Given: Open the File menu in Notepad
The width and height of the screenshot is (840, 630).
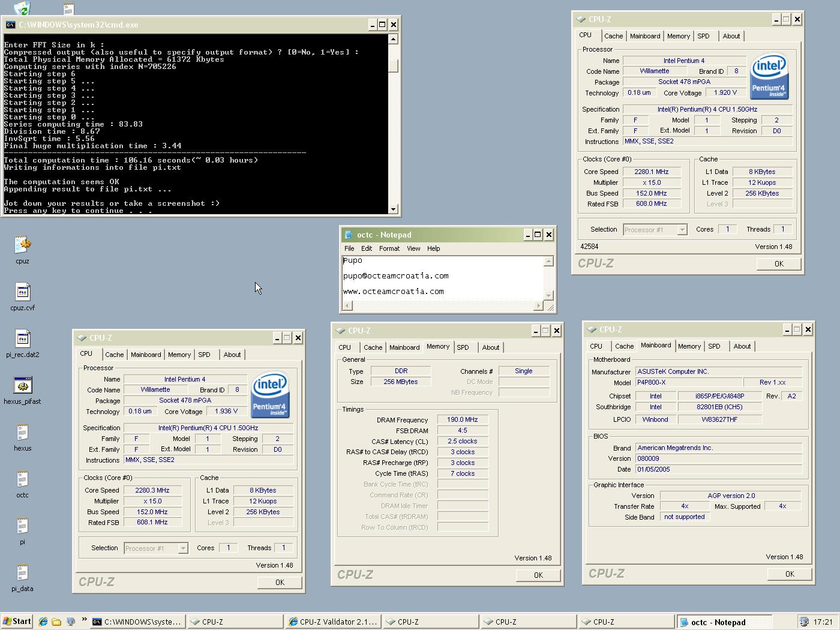Looking at the screenshot, I should [349, 248].
